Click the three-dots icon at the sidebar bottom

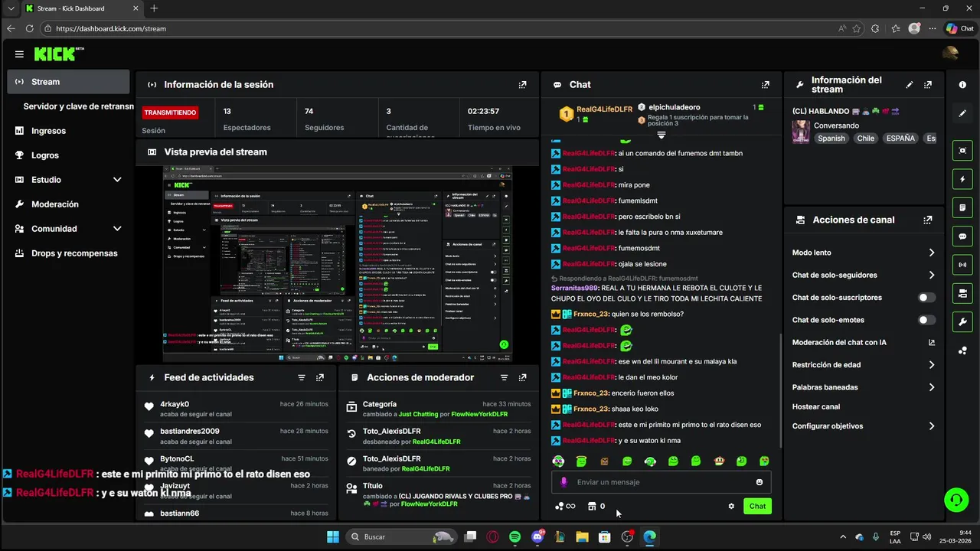[962, 350]
